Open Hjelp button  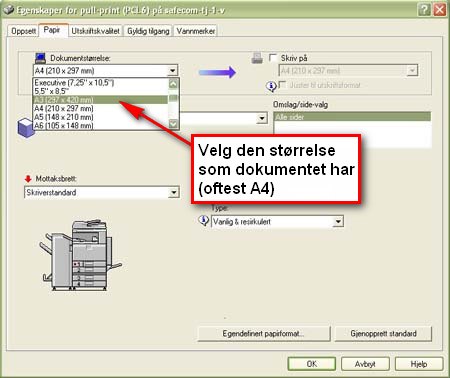click(419, 364)
